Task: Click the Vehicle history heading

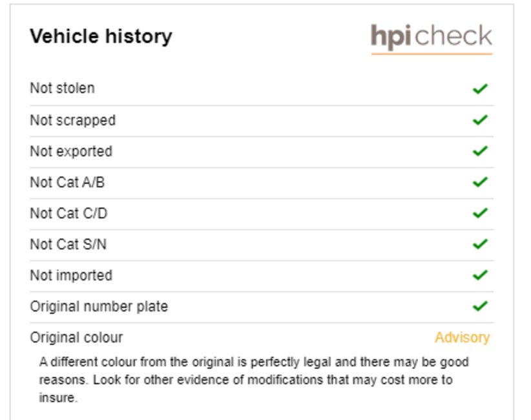Action: 101,37
